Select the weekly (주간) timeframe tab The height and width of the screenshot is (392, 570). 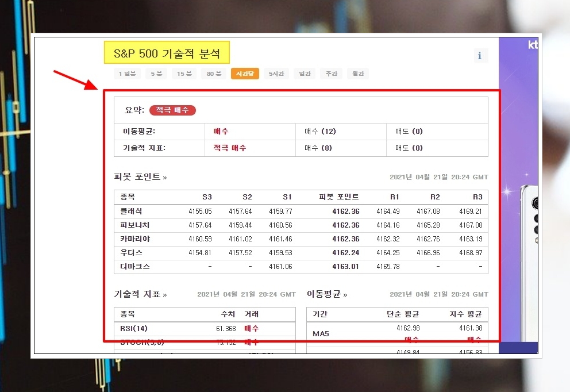tap(331, 74)
